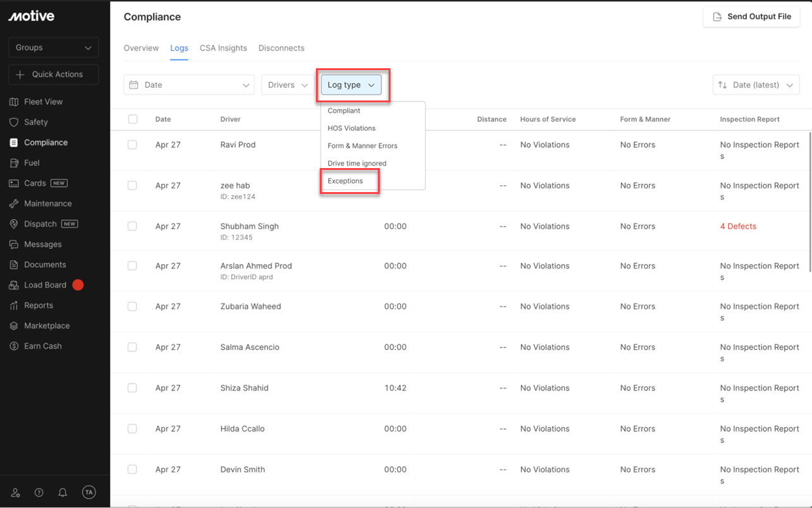Select Shubham Singh's row checkbox
Viewport: 812px width, 508px height.
[x=132, y=226]
